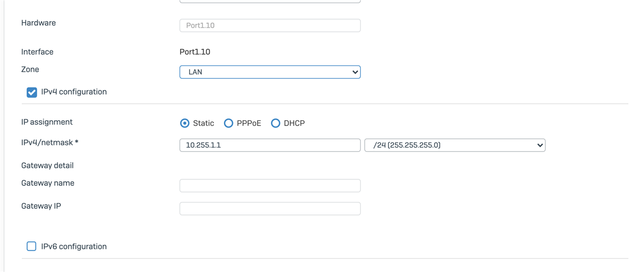The image size is (644, 272).
Task: Uncheck the IPv4 configuration checkbox
Action: (32, 92)
